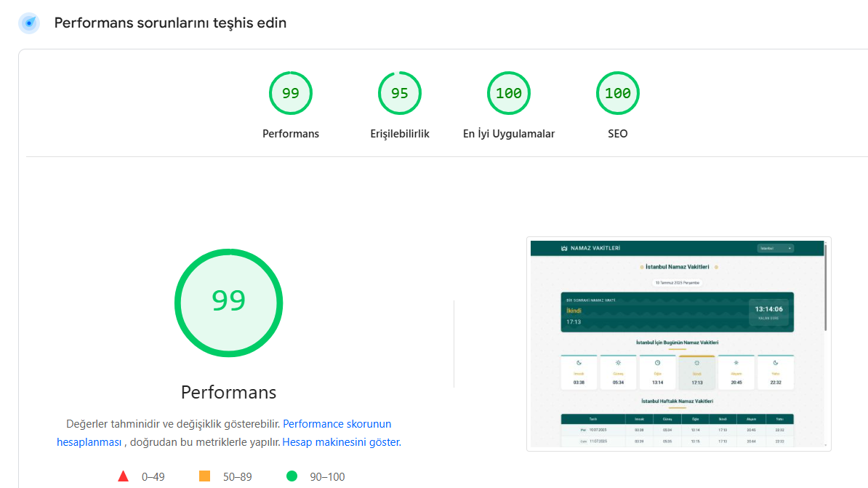Open the İstanbul city dropdown in the screenshot

[775, 248]
